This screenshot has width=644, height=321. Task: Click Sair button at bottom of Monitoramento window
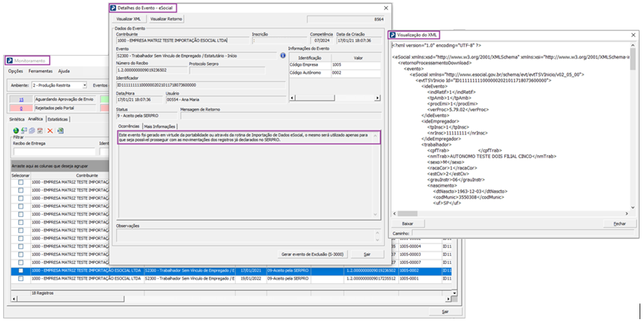445,312
